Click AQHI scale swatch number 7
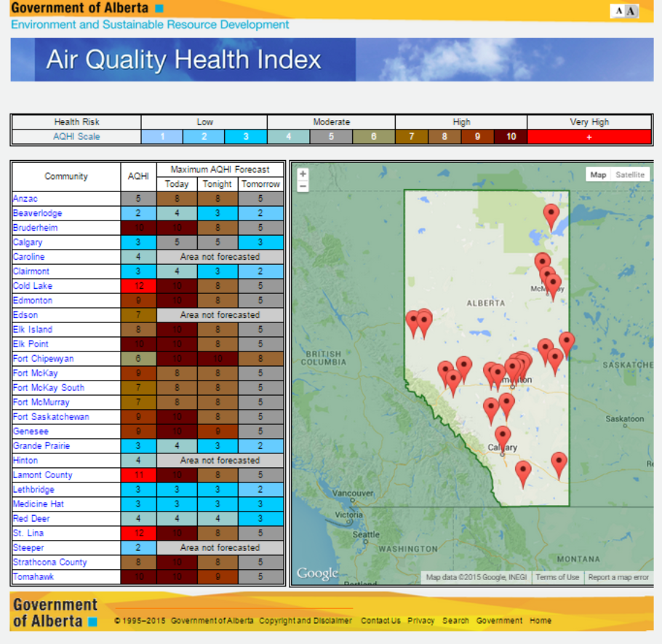This screenshot has width=662, height=644. (412, 137)
